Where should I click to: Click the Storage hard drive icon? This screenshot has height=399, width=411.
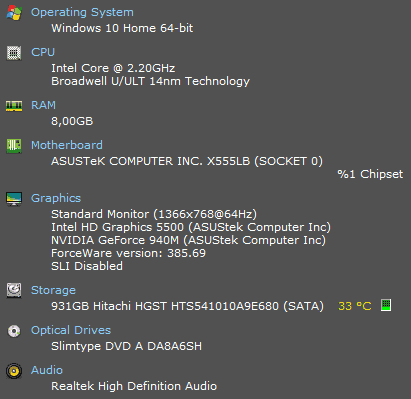click(x=14, y=290)
